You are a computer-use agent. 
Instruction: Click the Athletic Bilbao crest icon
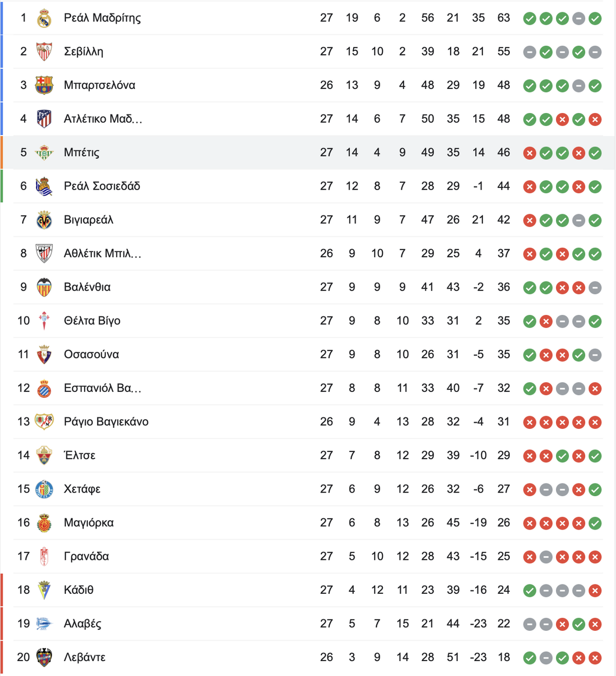click(44, 254)
